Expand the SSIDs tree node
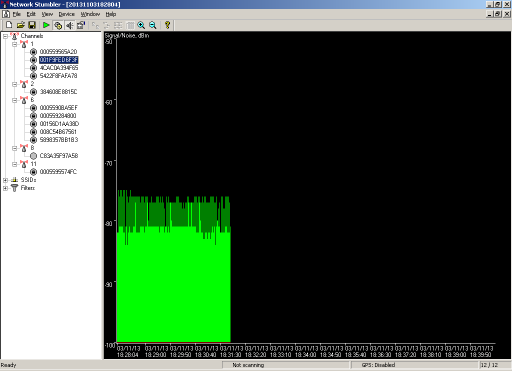Screen dimensions: 512x371 click(x=5, y=180)
